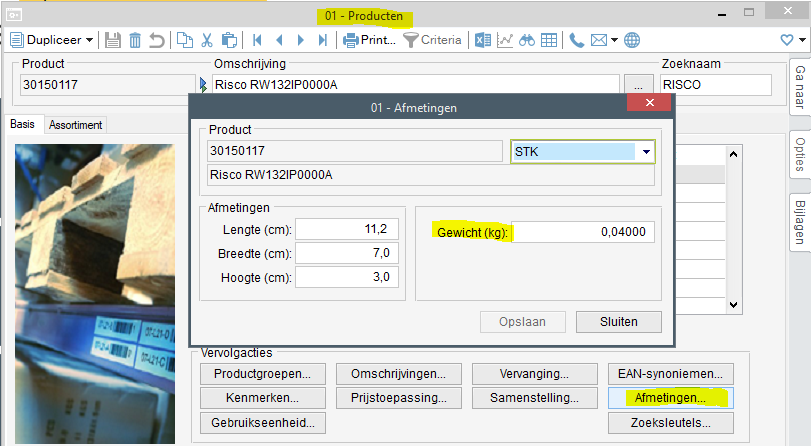The height and width of the screenshot is (446, 811).
Task: Paste from the clipboard icon
Action: (x=229, y=40)
